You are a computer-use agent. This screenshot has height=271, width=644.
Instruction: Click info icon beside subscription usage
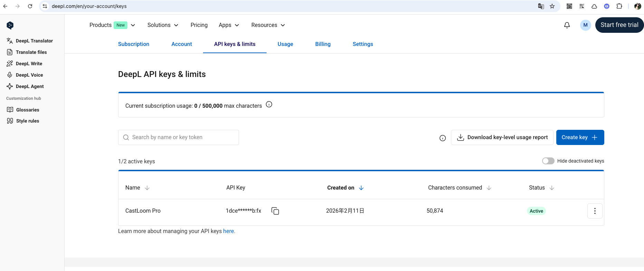click(x=269, y=105)
